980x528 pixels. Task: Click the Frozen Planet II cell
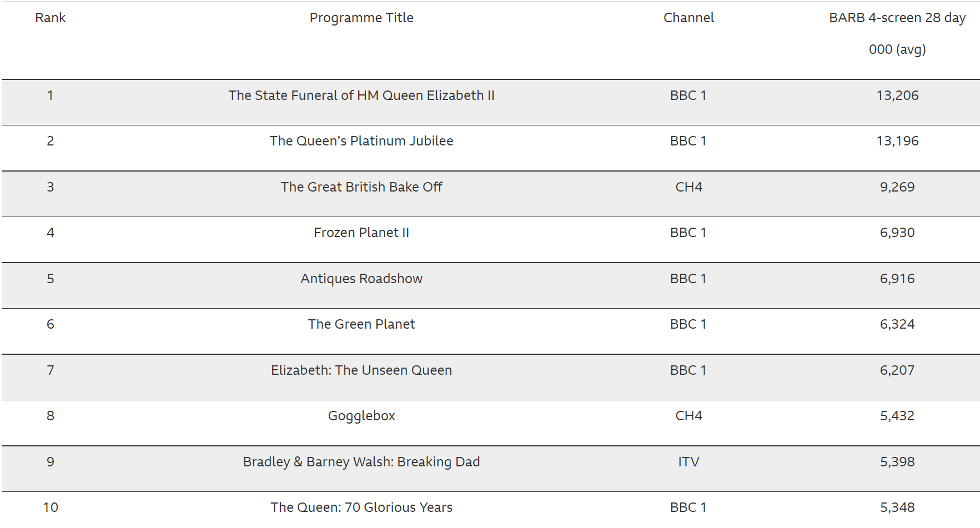click(x=361, y=233)
